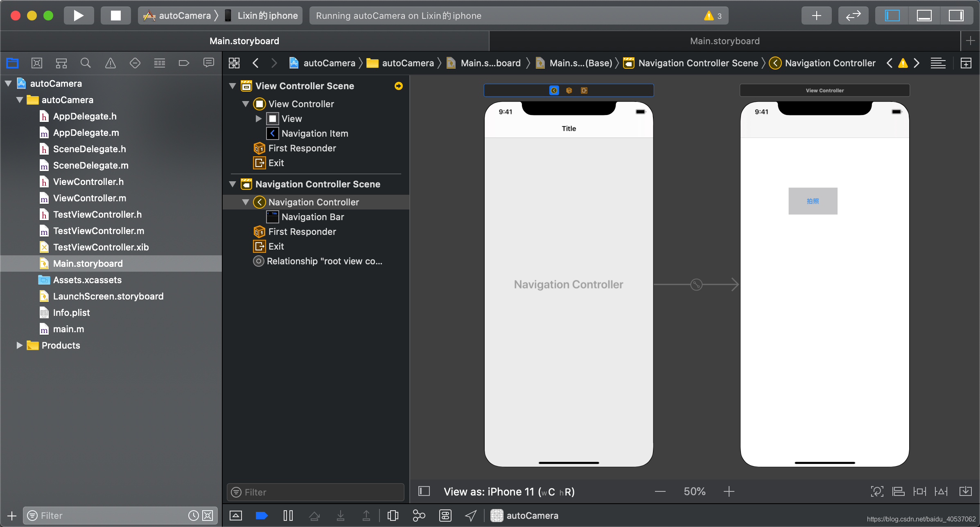
Task: Open the source control navigator icon
Action: (36, 63)
